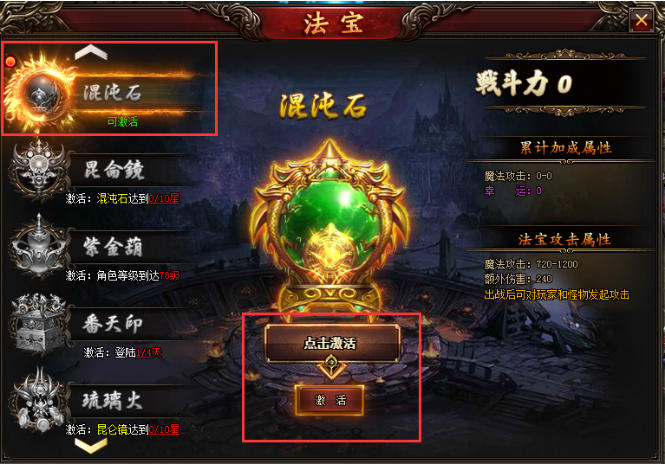Click the large green orb artifact image
This screenshot has height=465, width=665.
(332, 227)
